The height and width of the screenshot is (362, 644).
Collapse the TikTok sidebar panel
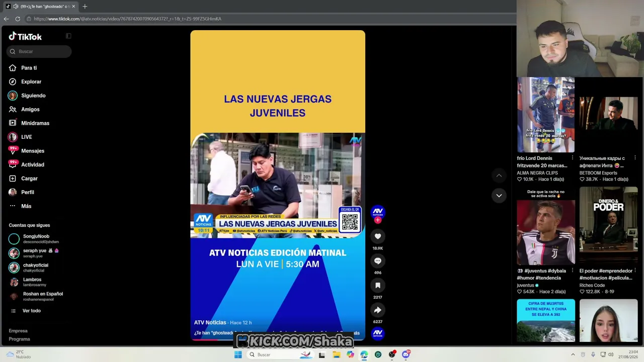(68, 36)
